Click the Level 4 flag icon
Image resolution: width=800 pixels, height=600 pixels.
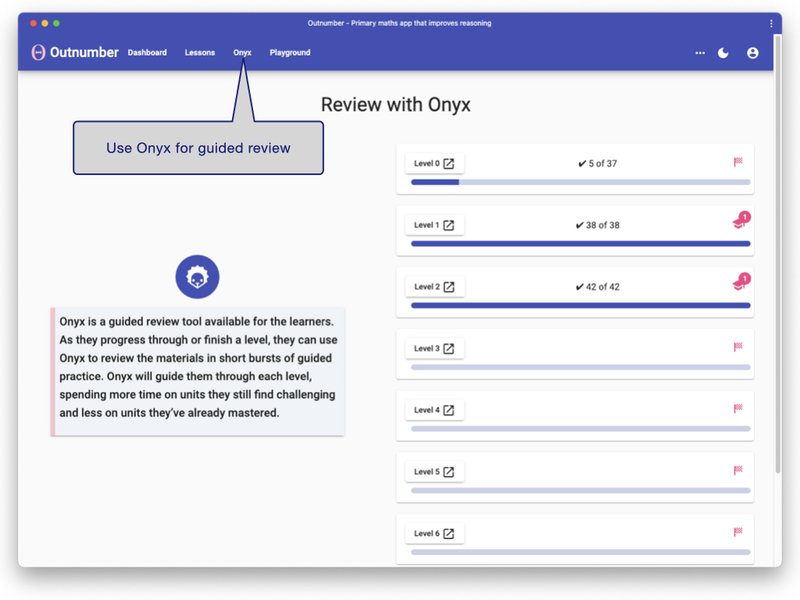(738, 409)
